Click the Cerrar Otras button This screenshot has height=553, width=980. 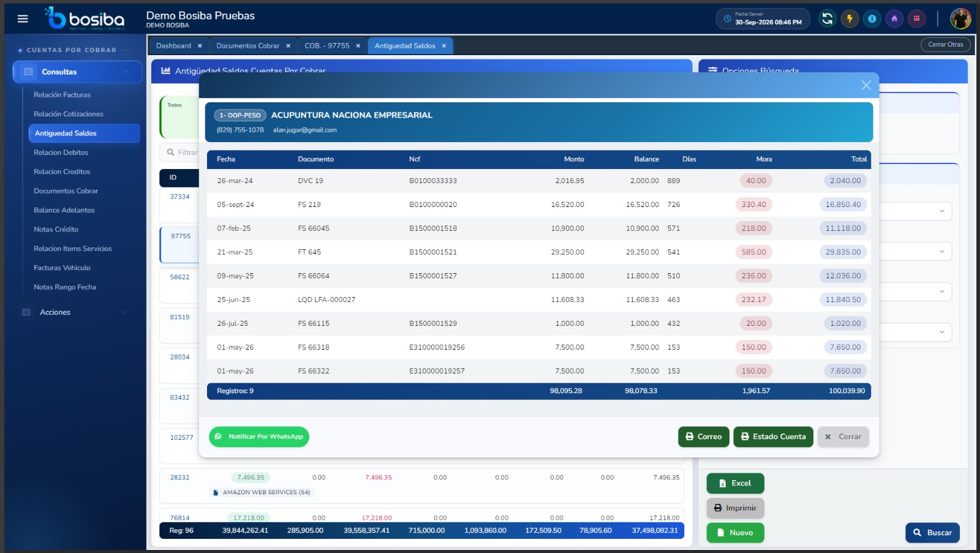pos(945,45)
